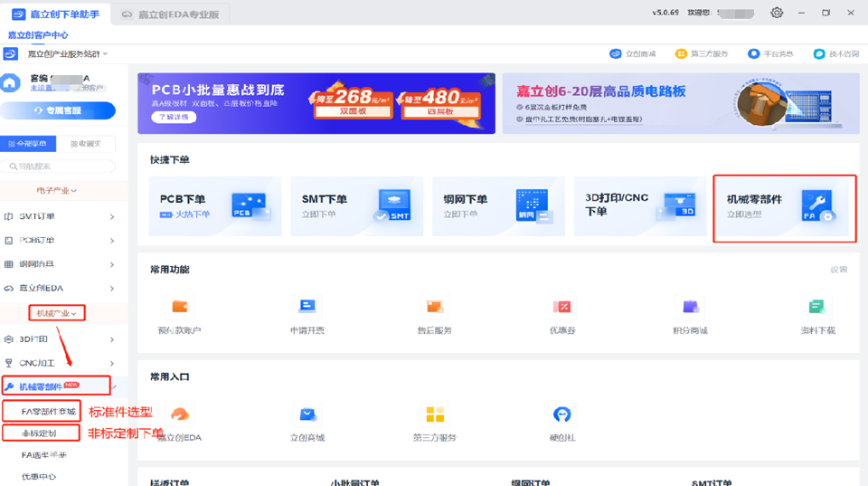Click the 3D打印/CNC下单 card icon
Screen dimensions: 868x486
[677, 205]
